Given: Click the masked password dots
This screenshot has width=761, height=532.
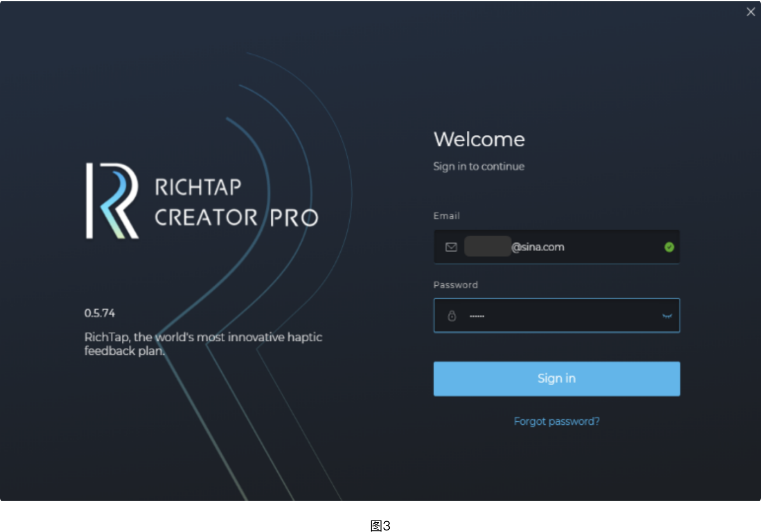Looking at the screenshot, I should (476, 315).
